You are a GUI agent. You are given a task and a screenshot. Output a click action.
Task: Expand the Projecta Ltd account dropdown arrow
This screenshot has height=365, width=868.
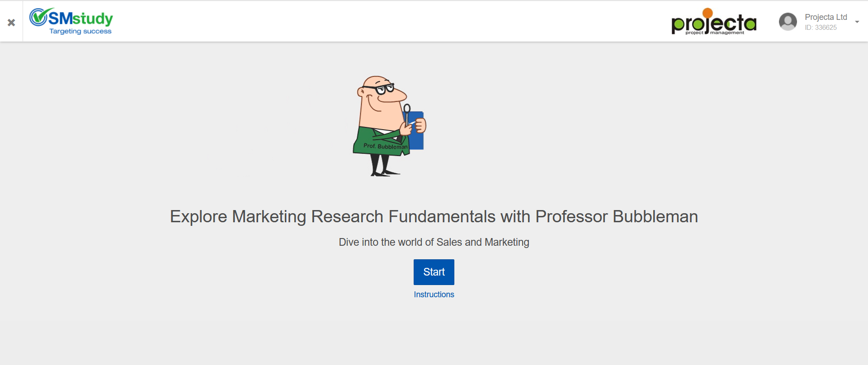coord(857,22)
